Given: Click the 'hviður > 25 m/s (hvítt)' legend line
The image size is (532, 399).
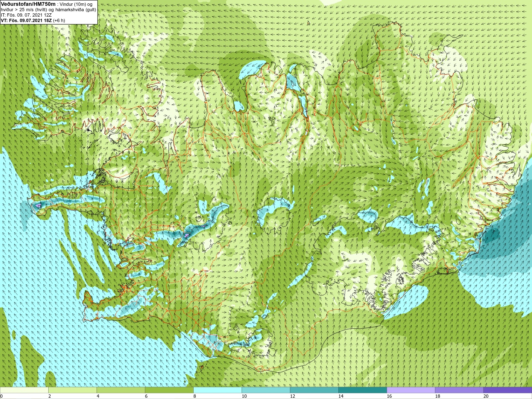Looking at the screenshot, I should [25, 10].
